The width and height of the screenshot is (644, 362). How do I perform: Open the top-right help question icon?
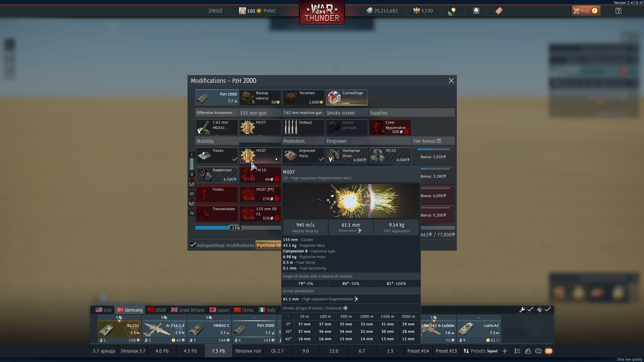coord(619,11)
